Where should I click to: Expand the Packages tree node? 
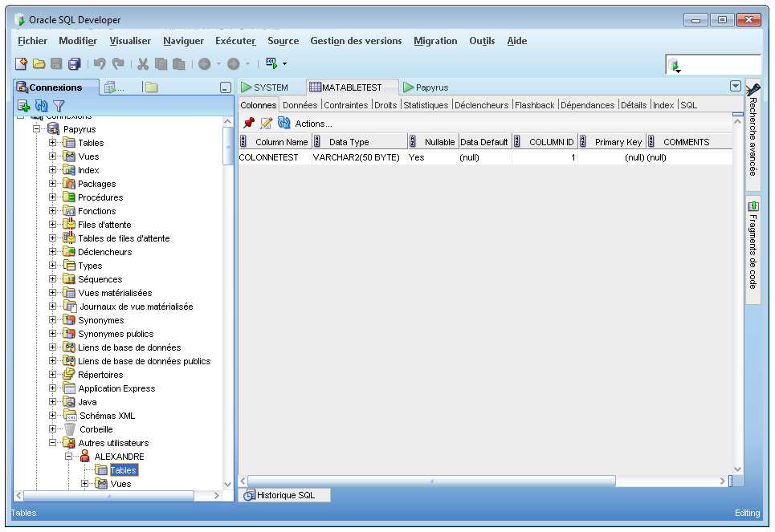(x=53, y=184)
